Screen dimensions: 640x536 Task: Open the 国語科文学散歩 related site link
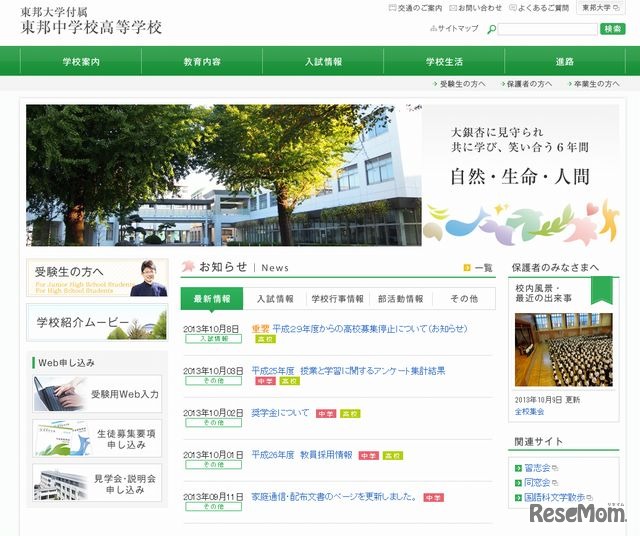[x=555, y=498]
